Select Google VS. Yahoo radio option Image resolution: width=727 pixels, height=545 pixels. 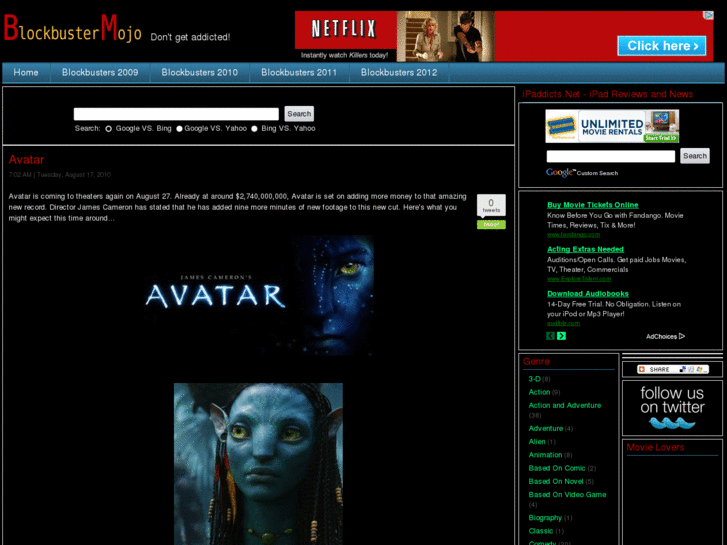pyautogui.click(x=179, y=128)
